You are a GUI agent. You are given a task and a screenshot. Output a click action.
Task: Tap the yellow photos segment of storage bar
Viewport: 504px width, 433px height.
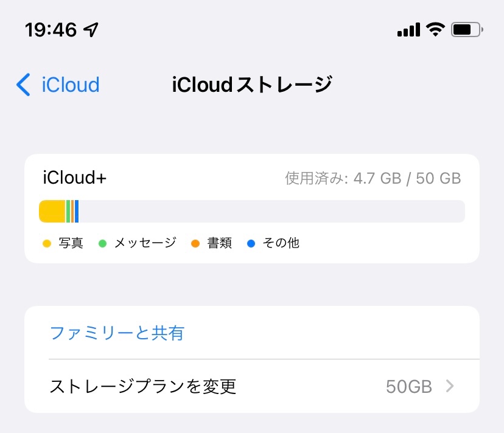(x=52, y=211)
